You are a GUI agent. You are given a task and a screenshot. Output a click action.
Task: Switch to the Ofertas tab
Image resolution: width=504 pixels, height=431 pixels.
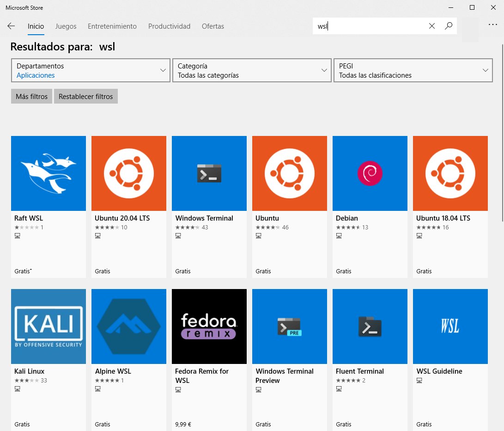pyautogui.click(x=213, y=26)
